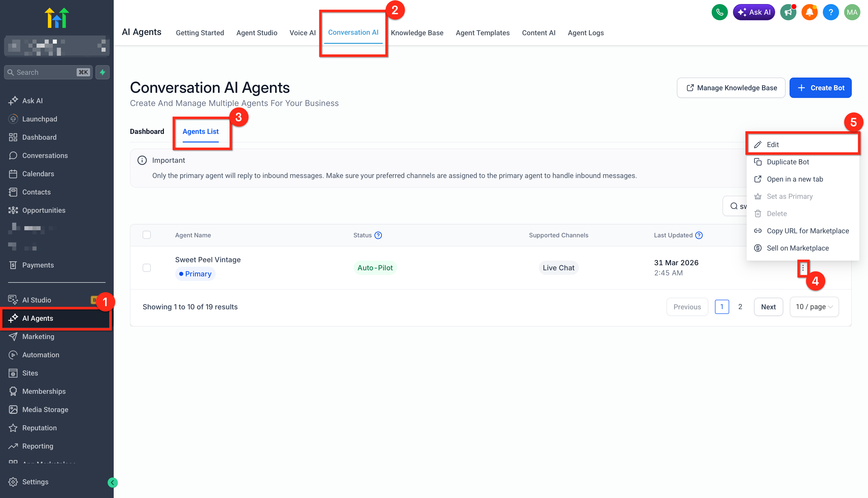This screenshot has height=498, width=868.
Task: Check the select-all agents checkbox
Action: coord(146,235)
